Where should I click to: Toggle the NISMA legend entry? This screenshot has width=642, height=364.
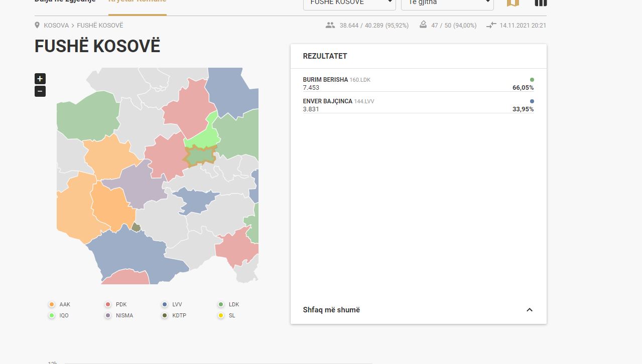click(x=118, y=315)
